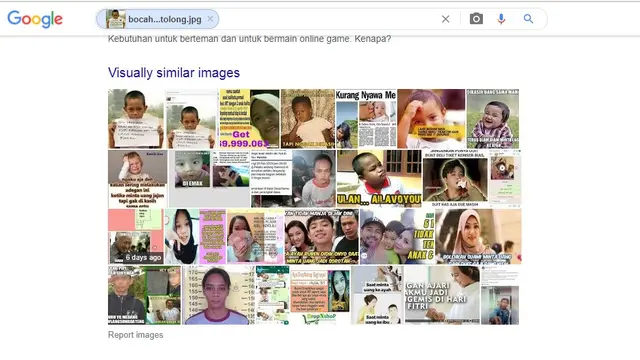640x360 pixels.
Task: Start voice search with microphone icon
Action: (x=501, y=19)
